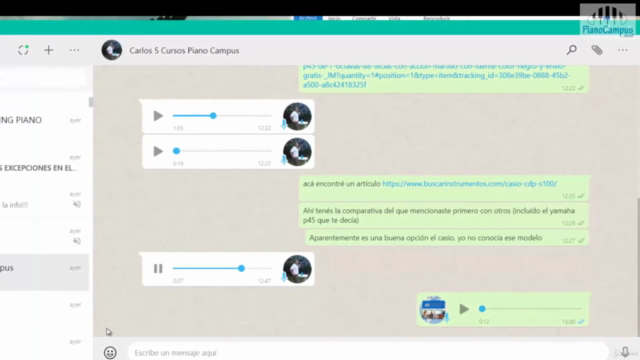
Task: Start a new chat with plus icon
Action: point(49,50)
